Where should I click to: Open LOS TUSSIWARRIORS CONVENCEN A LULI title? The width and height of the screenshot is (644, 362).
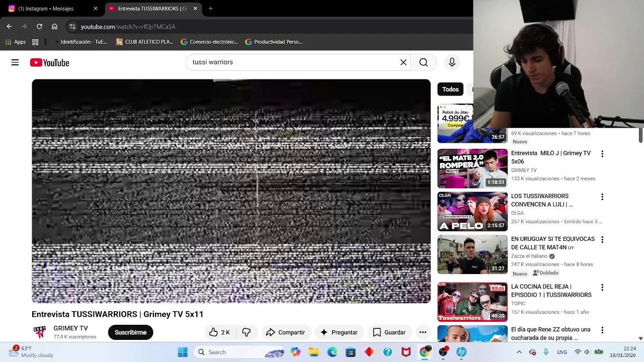click(x=542, y=200)
